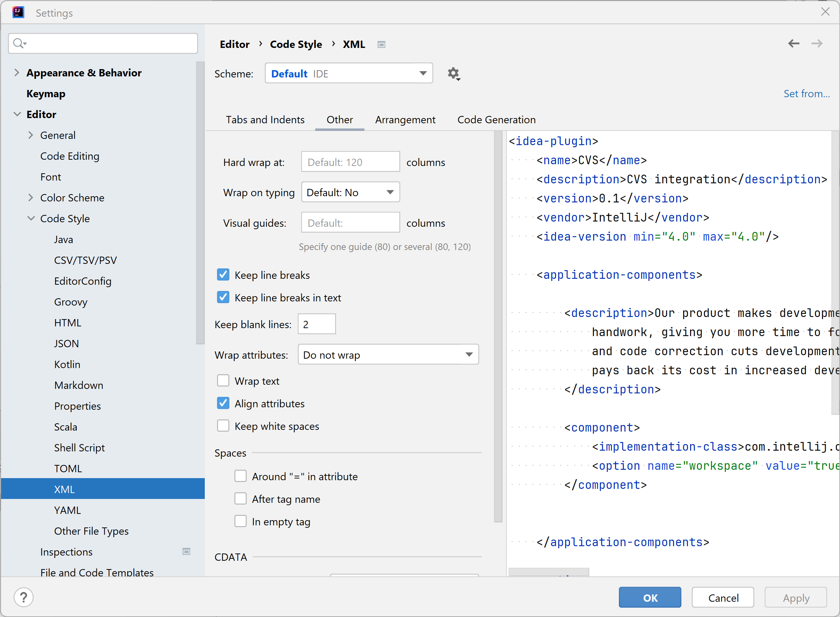Open the Scheme Default dropdown
The image size is (840, 617).
coord(348,73)
